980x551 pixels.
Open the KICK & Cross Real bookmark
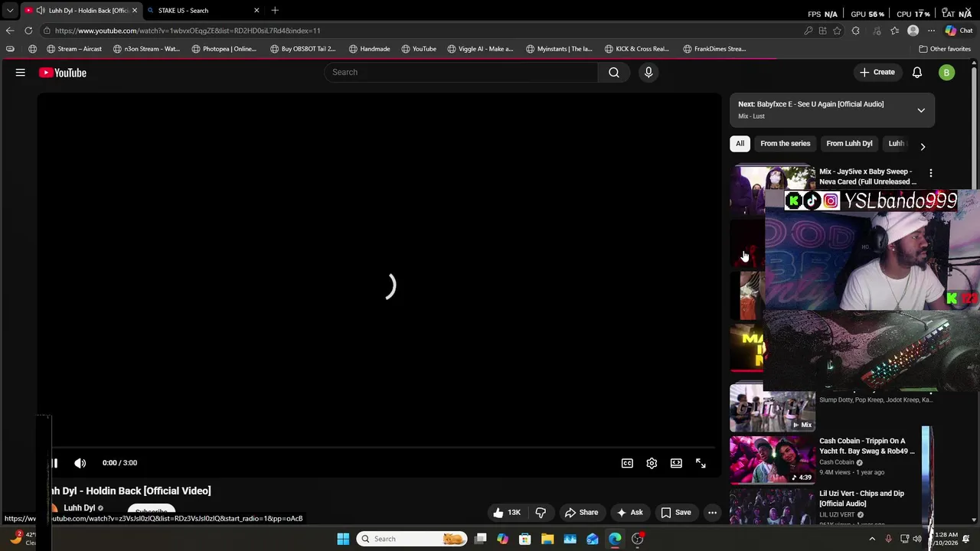(x=637, y=49)
